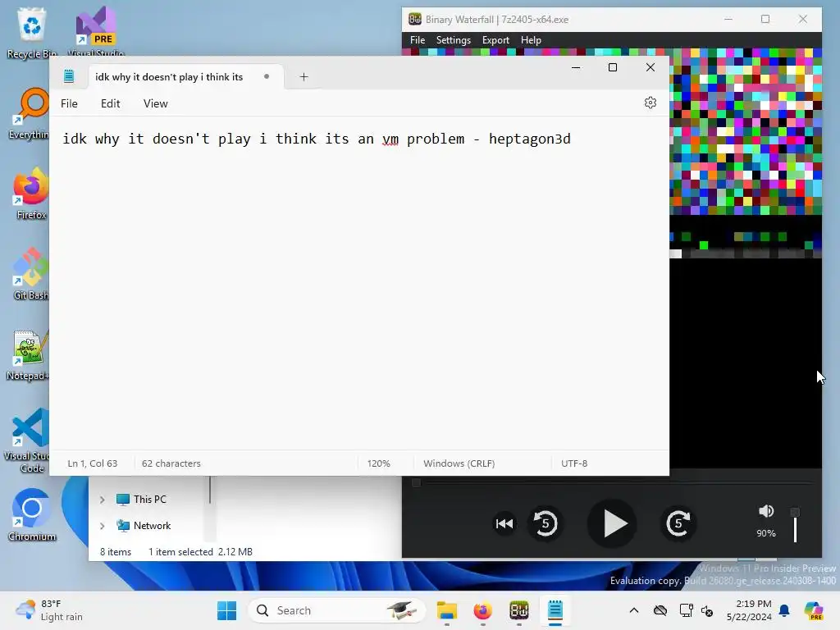840x630 pixels.
Task: Click the 62 characters status entry
Action: coord(171,463)
